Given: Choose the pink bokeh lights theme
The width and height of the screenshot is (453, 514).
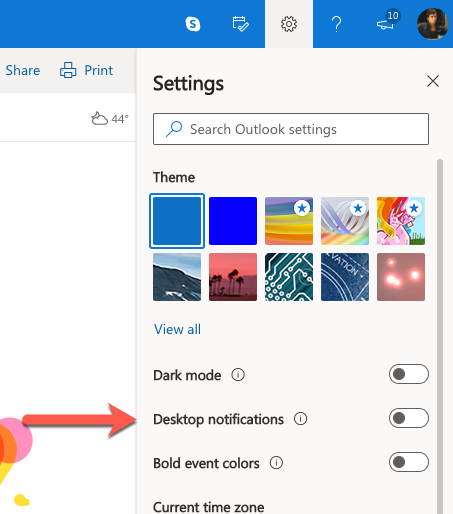Looking at the screenshot, I should (401, 277).
